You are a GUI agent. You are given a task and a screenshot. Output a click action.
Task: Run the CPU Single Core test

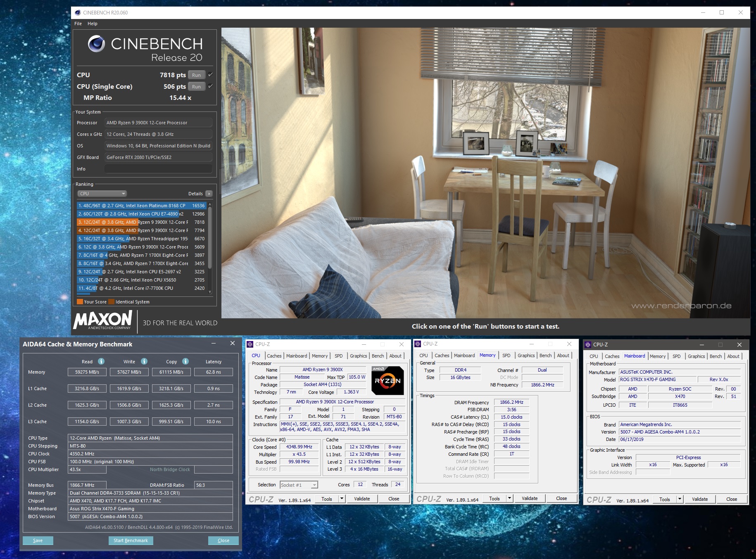click(197, 87)
